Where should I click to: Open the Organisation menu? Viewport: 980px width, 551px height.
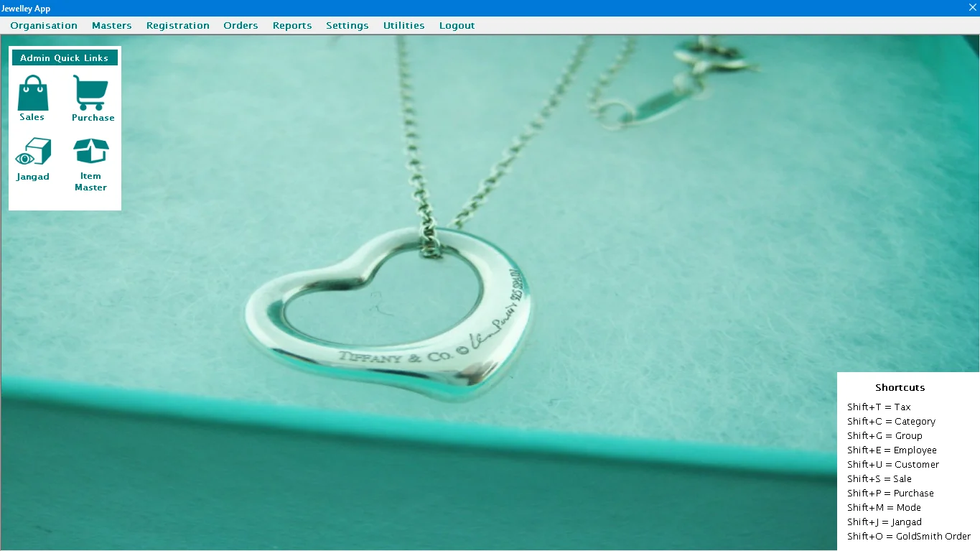pyautogui.click(x=44, y=25)
